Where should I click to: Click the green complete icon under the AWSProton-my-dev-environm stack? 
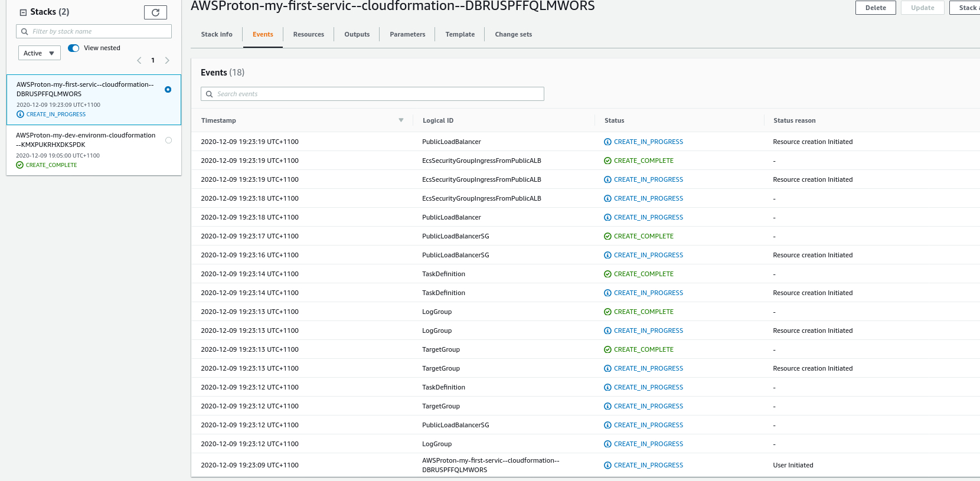coord(19,165)
